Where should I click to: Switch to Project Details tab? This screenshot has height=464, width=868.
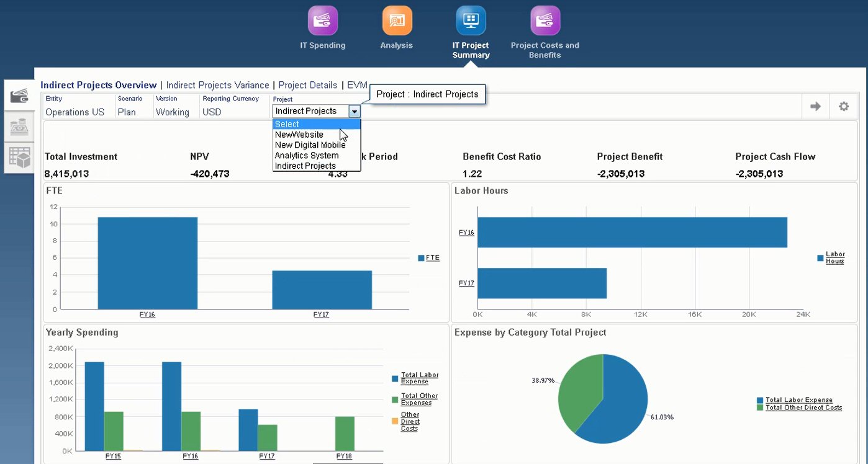coord(307,86)
